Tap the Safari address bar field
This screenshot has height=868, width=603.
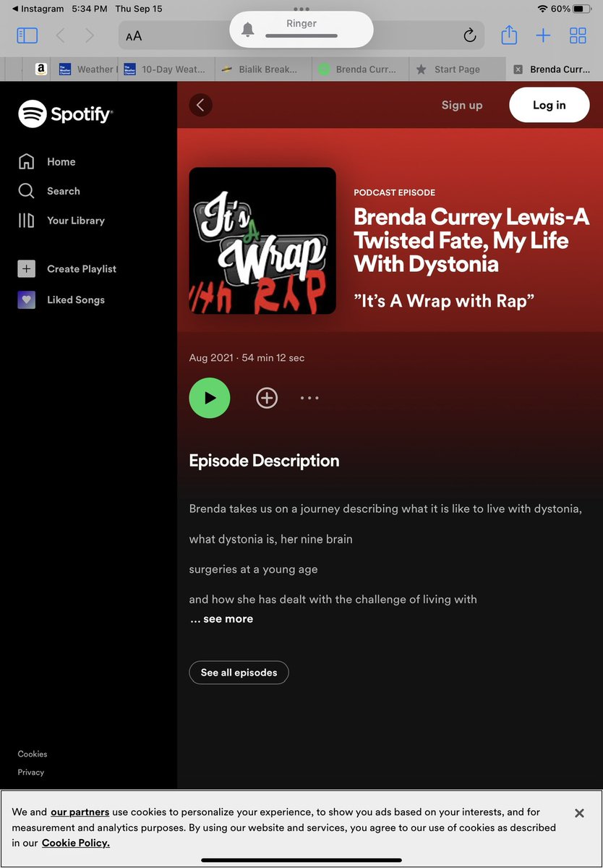pyautogui.click(x=301, y=35)
